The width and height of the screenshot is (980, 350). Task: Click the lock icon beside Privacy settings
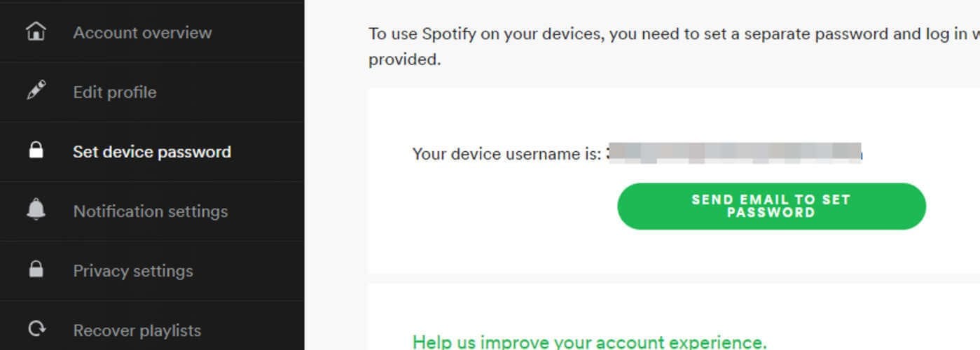[35, 270]
